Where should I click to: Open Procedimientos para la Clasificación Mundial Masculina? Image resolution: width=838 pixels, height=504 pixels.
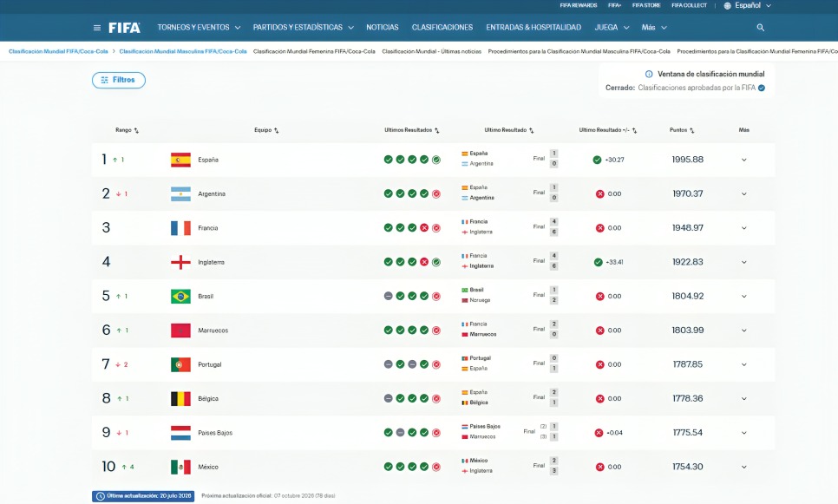click(579, 51)
